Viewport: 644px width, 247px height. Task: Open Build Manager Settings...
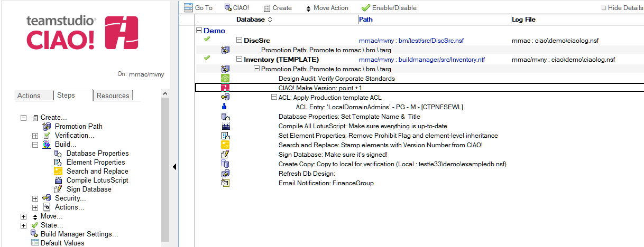coord(79,234)
